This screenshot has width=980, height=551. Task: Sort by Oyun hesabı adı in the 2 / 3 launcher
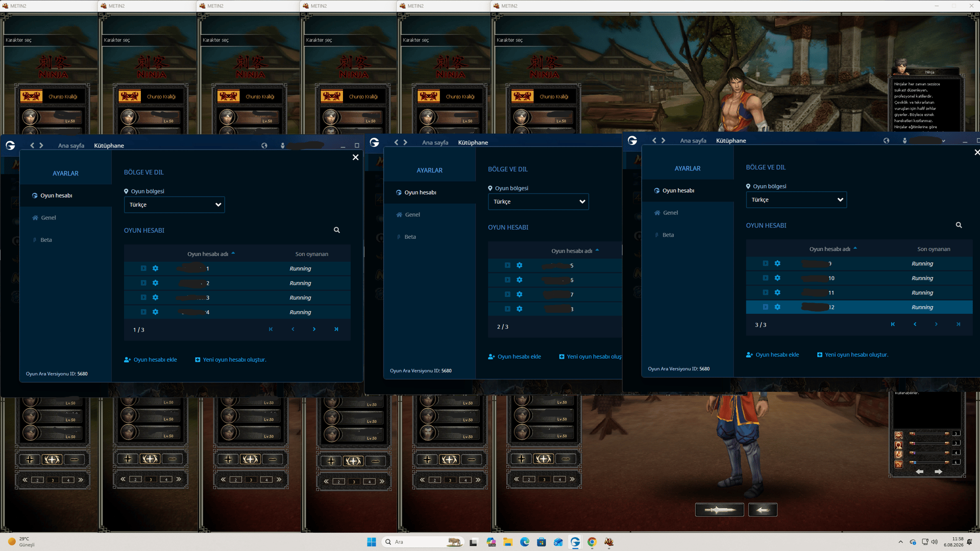click(x=572, y=251)
